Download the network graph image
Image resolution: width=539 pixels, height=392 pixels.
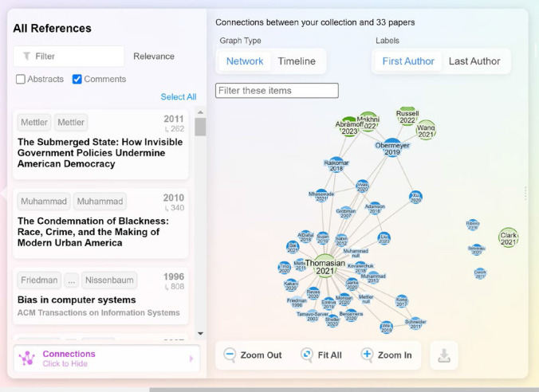[444, 356]
